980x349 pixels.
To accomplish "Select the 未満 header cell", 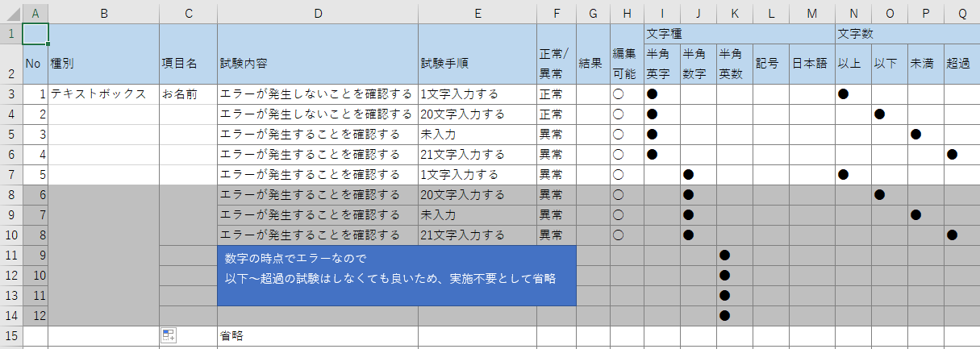I will [926, 64].
